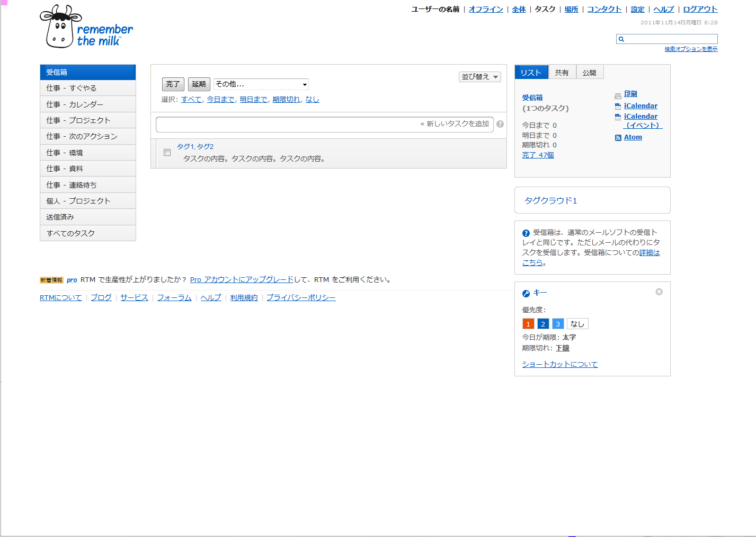Click the search magnifier icon

tap(621, 39)
